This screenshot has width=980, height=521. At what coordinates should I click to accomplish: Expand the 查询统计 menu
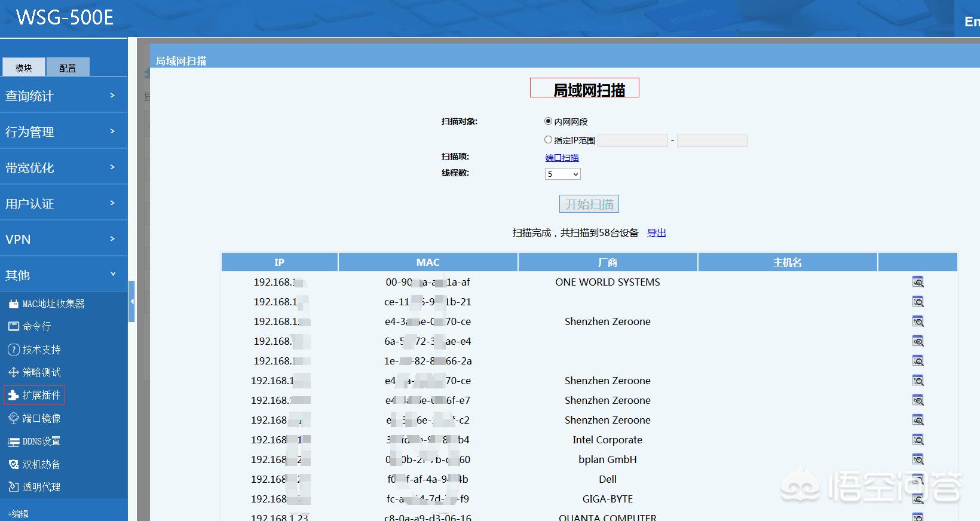coord(63,96)
